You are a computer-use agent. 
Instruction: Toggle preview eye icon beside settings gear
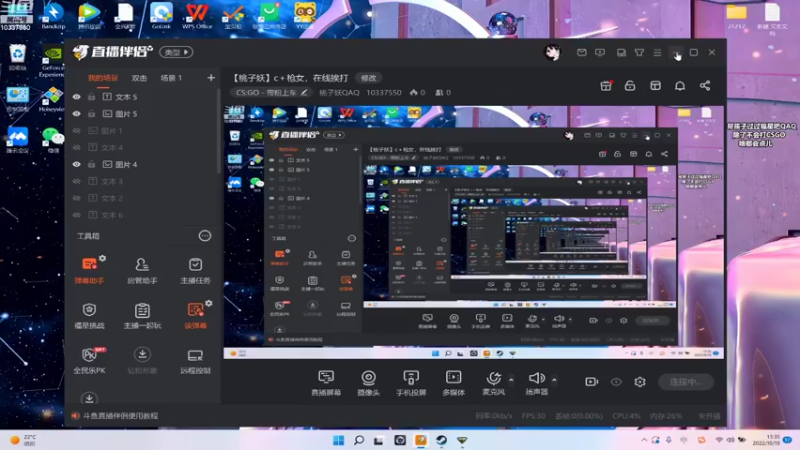pos(616,382)
